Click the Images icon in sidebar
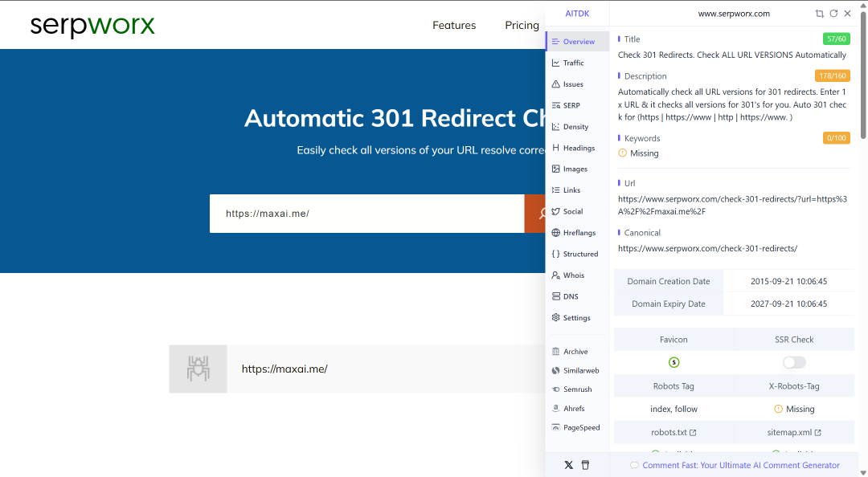 556,169
